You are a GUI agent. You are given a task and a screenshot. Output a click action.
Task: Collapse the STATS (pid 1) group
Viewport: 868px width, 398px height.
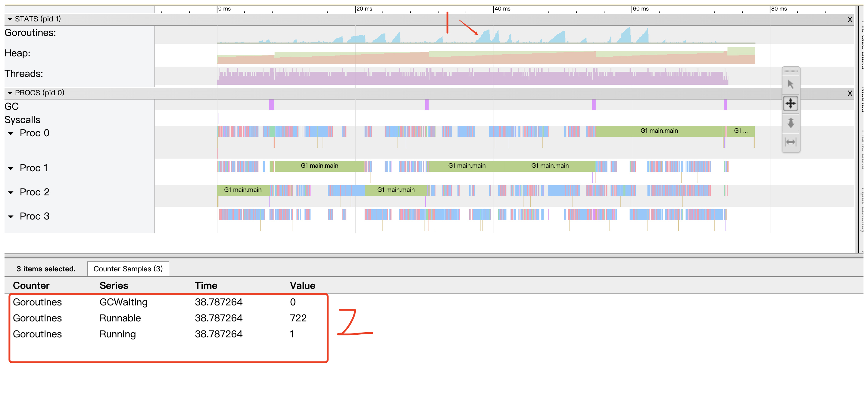point(10,19)
